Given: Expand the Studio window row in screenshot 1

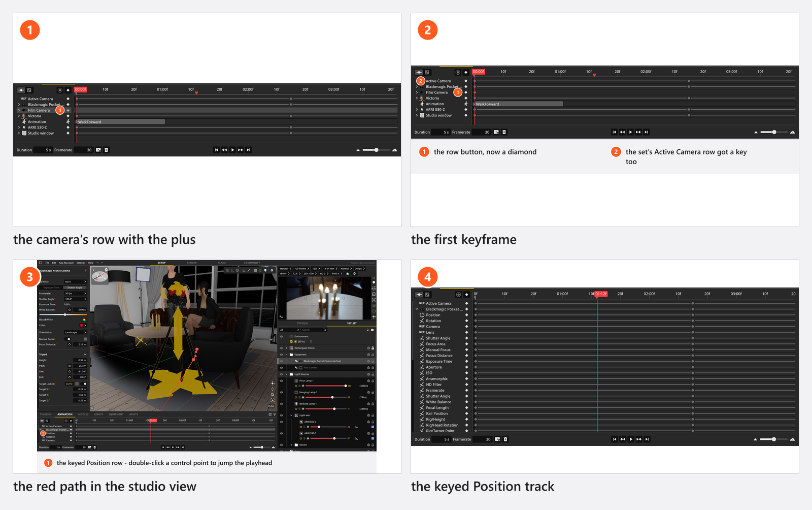Looking at the screenshot, I should tap(19, 133).
